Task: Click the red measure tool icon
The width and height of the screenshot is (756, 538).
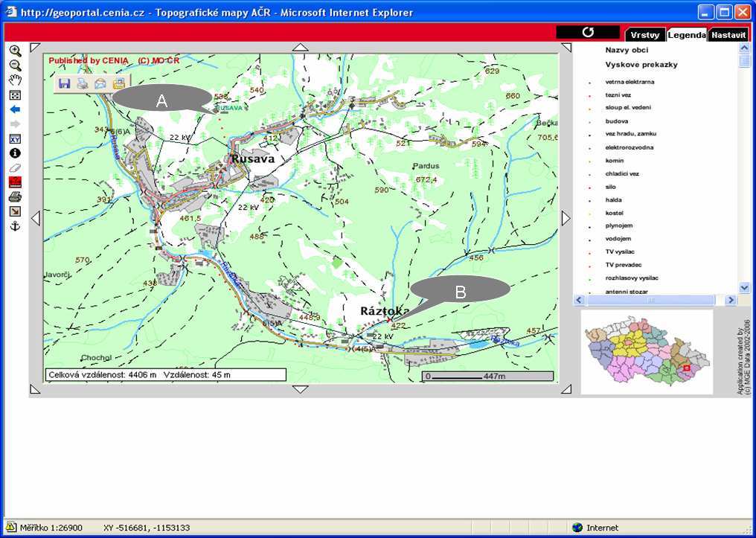Action: [x=16, y=182]
